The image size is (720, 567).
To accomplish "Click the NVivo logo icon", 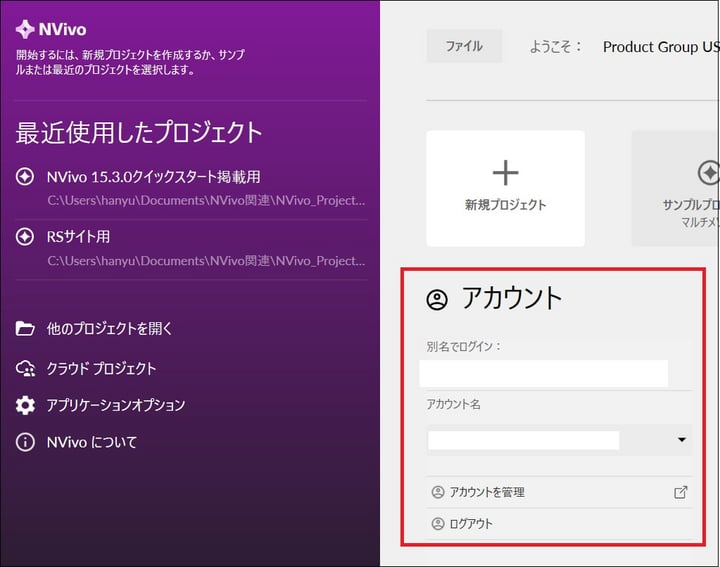I will (25, 29).
